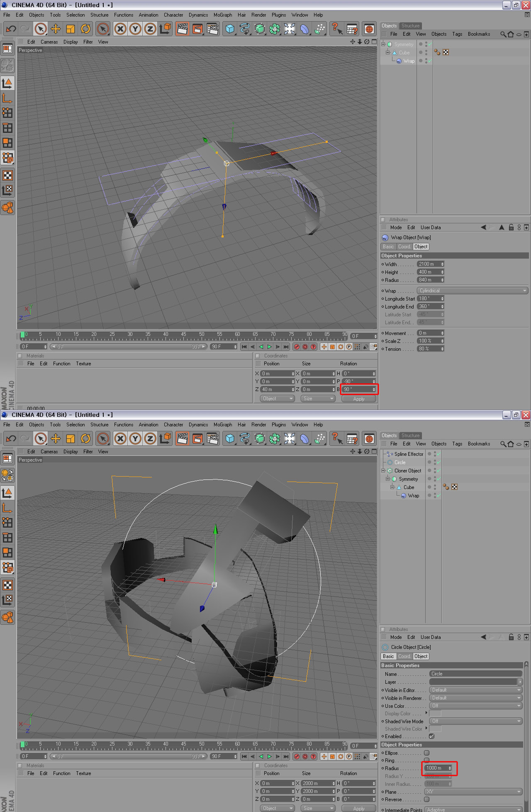The width and height of the screenshot is (531, 812).
Task: Open Visible in Editor dropdown
Action: click(x=476, y=690)
